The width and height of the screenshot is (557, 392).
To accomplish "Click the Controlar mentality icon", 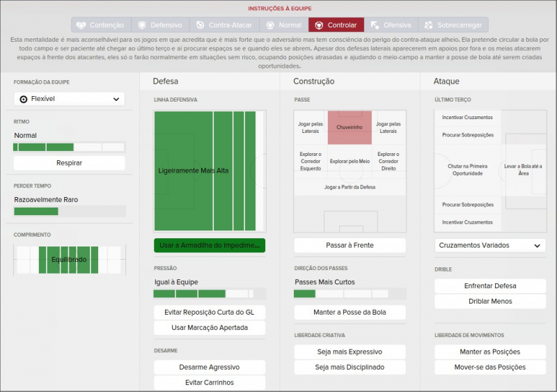I will click(x=319, y=25).
